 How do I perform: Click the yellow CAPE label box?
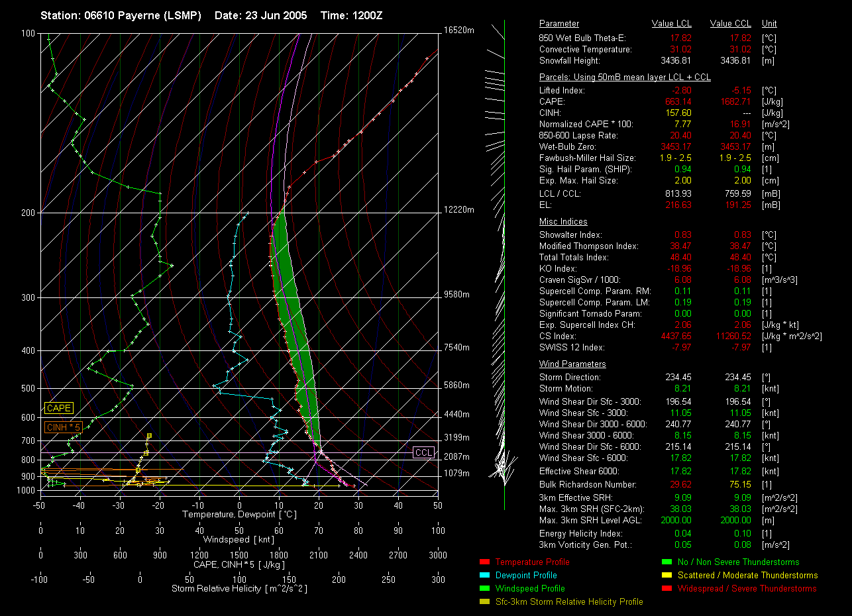[x=59, y=409]
